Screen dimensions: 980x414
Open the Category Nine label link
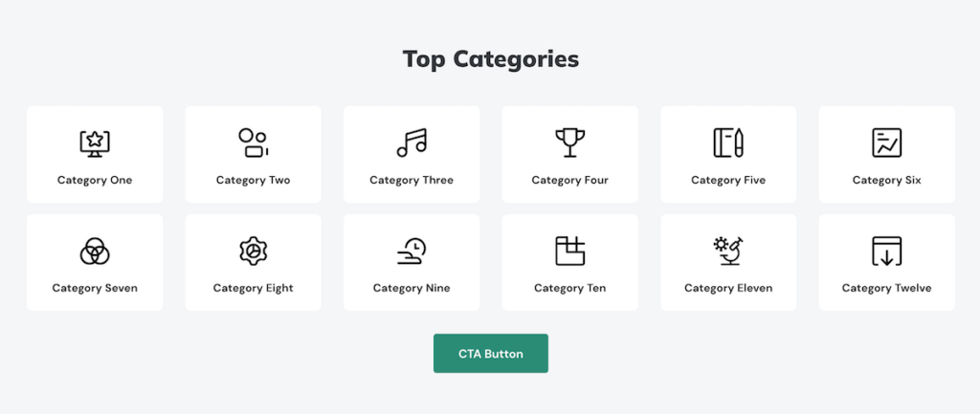tap(412, 288)
